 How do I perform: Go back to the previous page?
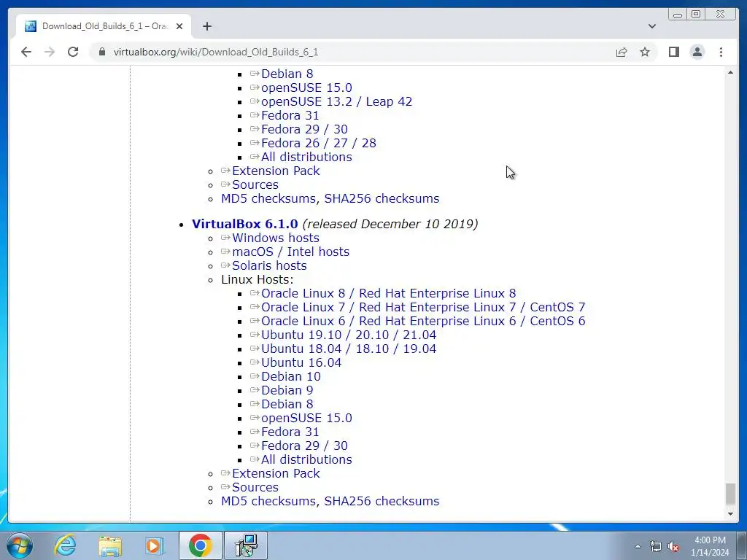pyautogui.click(x=26, y=52)
